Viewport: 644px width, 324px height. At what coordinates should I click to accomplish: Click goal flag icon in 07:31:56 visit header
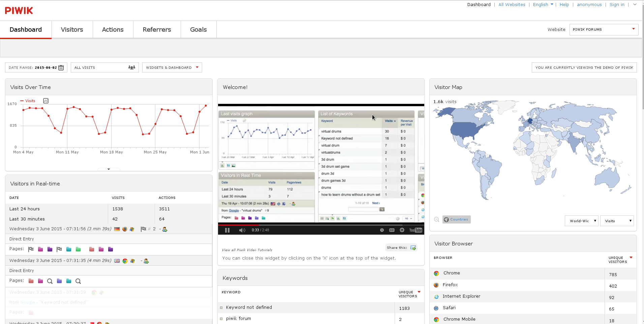pos(144,229)
